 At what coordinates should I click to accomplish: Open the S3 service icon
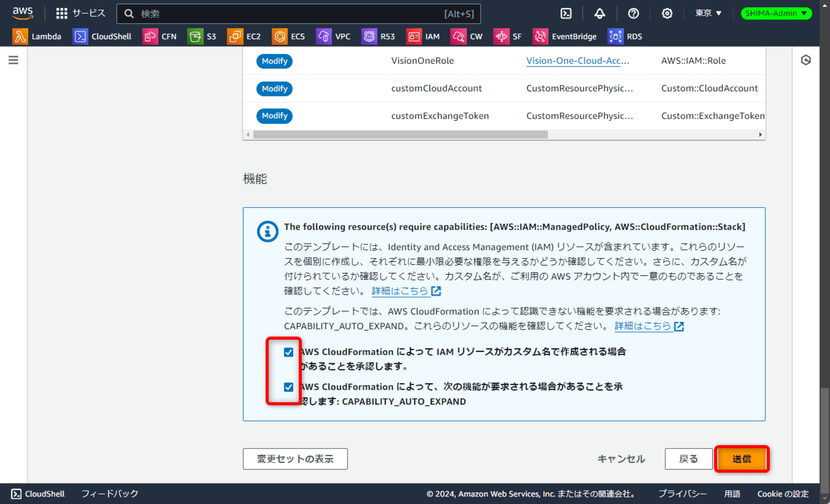(x=195, y=37)
